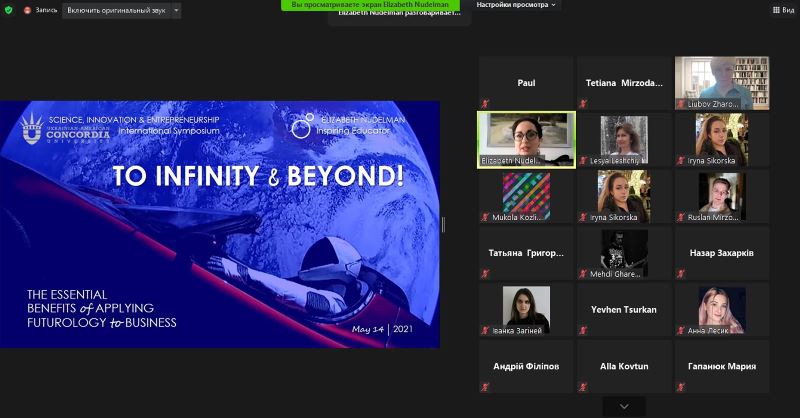Screen dimensions: 800x418
Task: Select Анна Лесик's participant tile
Action: pos(722,310)
